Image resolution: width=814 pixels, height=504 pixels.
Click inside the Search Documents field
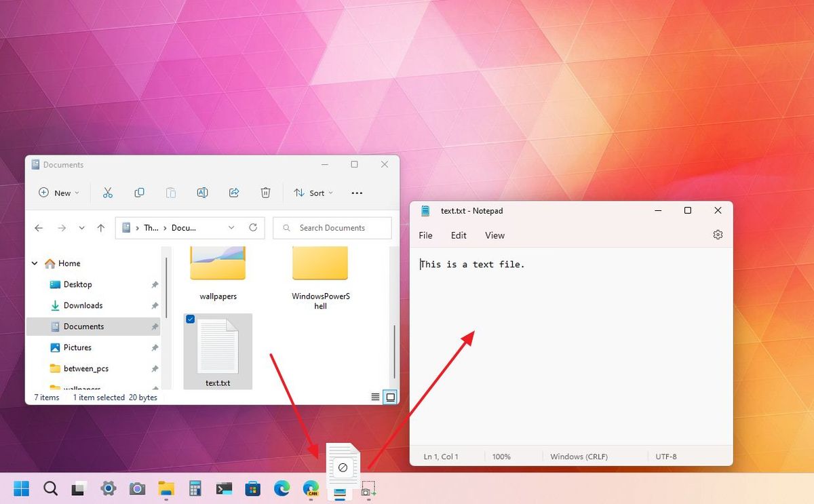pyautogui.click(x=332, y=228)
